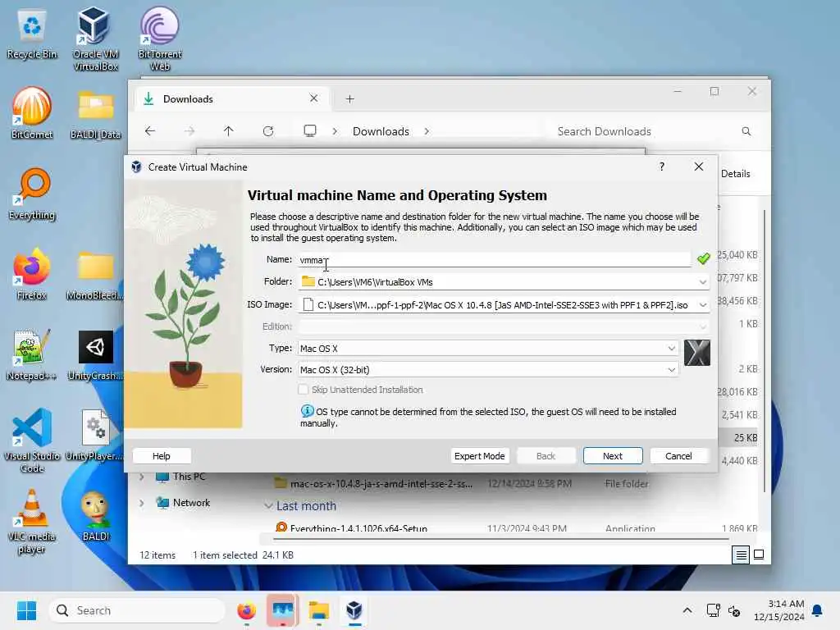This screenshot has height=630, width=840.
Task: Go up one folder level in Explorer
Action: [x=229, y=131]
